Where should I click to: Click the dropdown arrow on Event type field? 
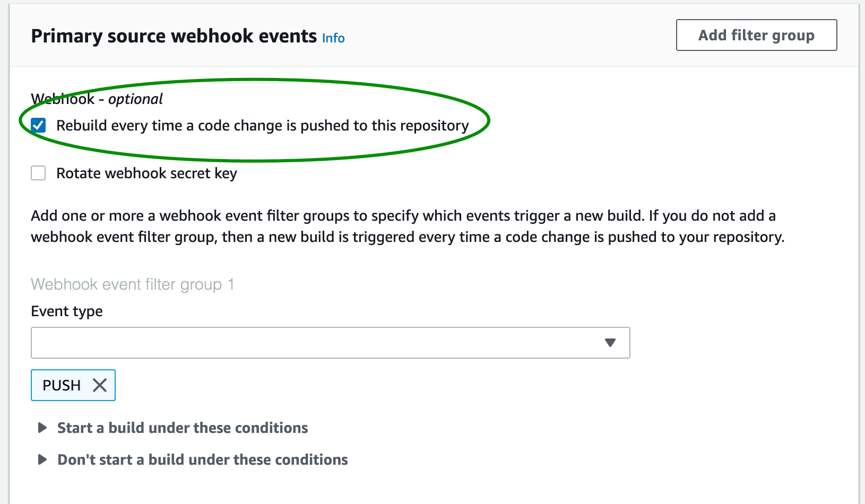(x=611, y=343)
